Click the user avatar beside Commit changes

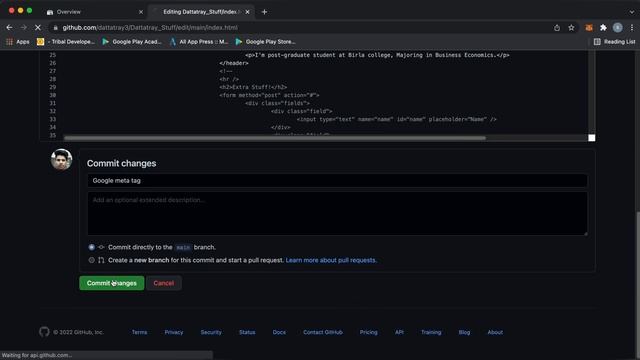click(x=61, y=159)
